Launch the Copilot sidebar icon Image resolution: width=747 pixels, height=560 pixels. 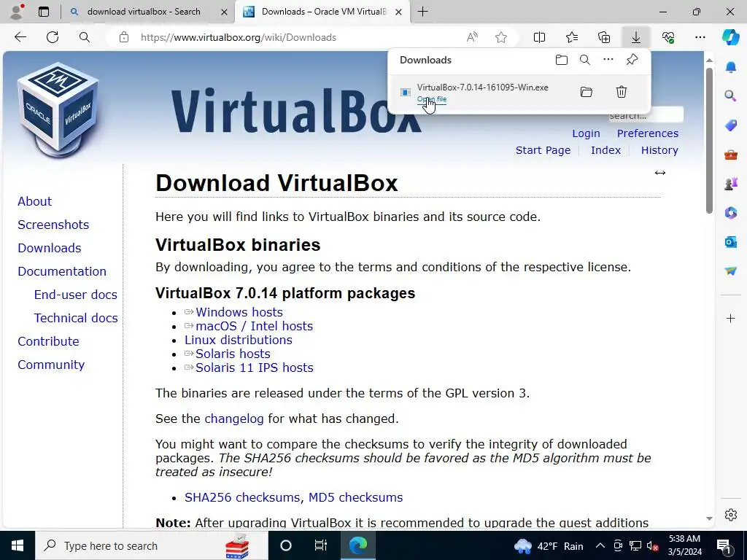point(730,37)
